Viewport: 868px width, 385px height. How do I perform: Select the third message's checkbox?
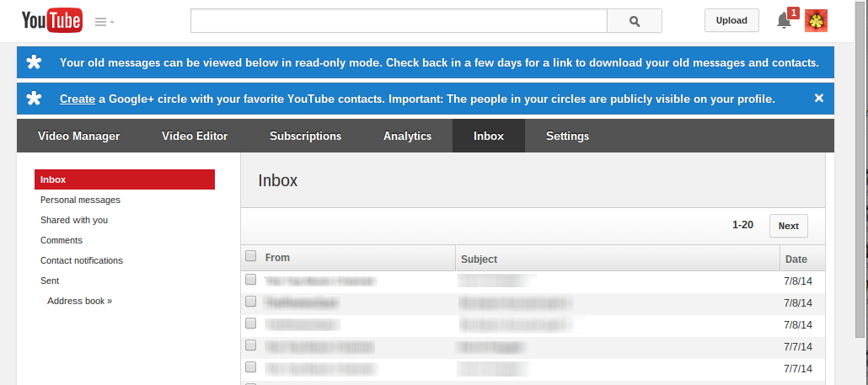coord(250,323)
